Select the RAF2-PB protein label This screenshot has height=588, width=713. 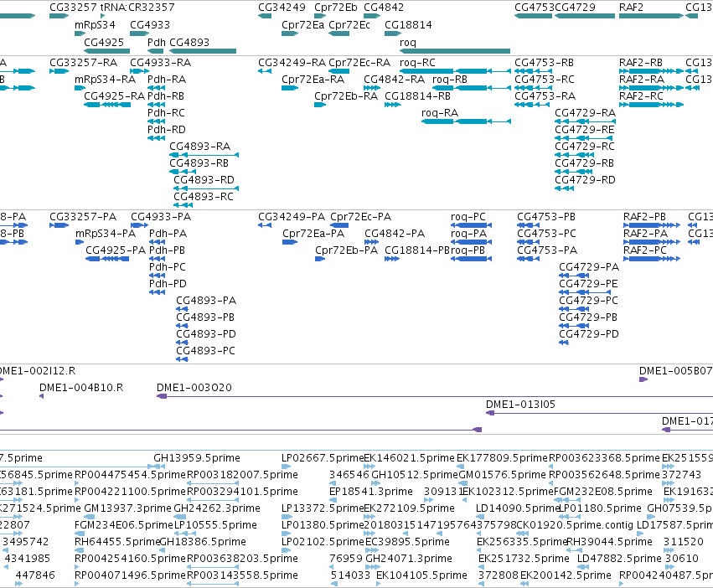(x=644, y=217)
